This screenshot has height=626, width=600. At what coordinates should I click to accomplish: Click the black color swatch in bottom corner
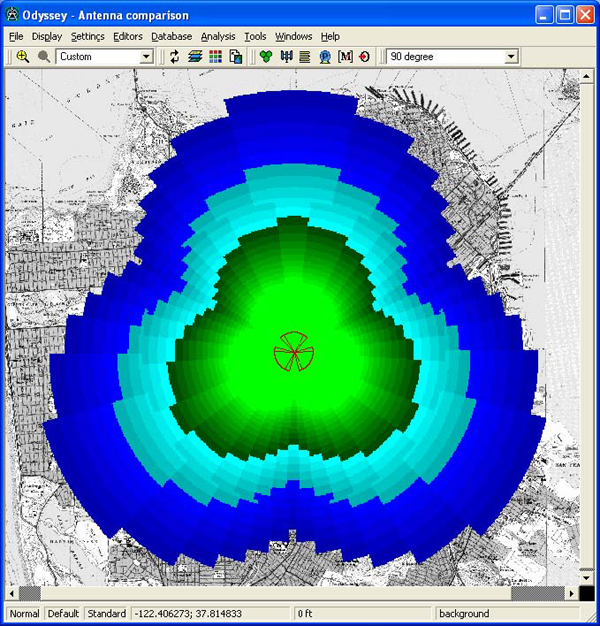pyautogui.click(x=586, y=593)
